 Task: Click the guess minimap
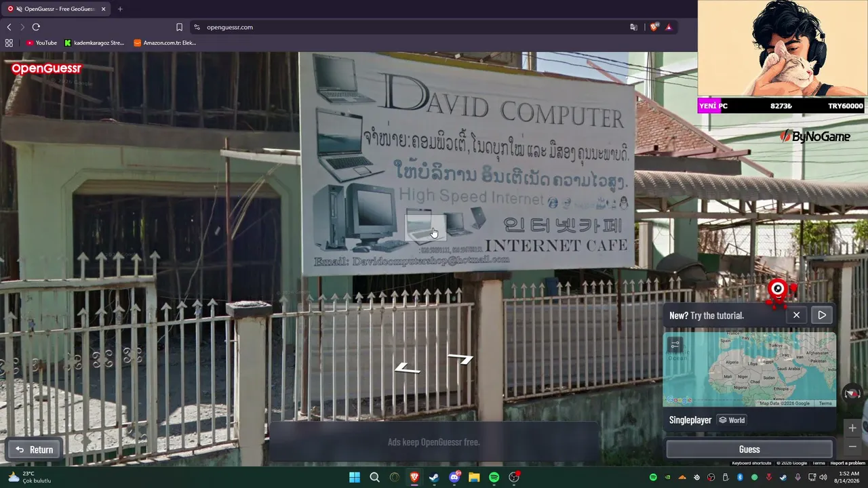coord(749,369)
